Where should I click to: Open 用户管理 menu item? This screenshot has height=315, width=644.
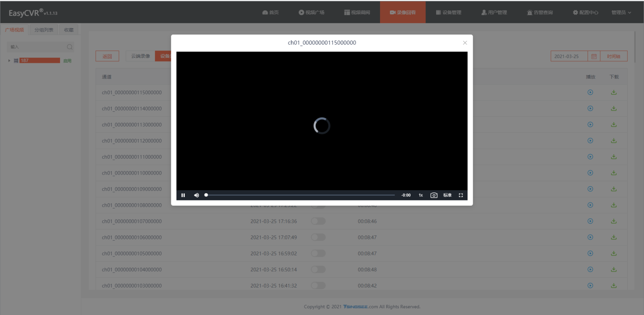point(494,12)
